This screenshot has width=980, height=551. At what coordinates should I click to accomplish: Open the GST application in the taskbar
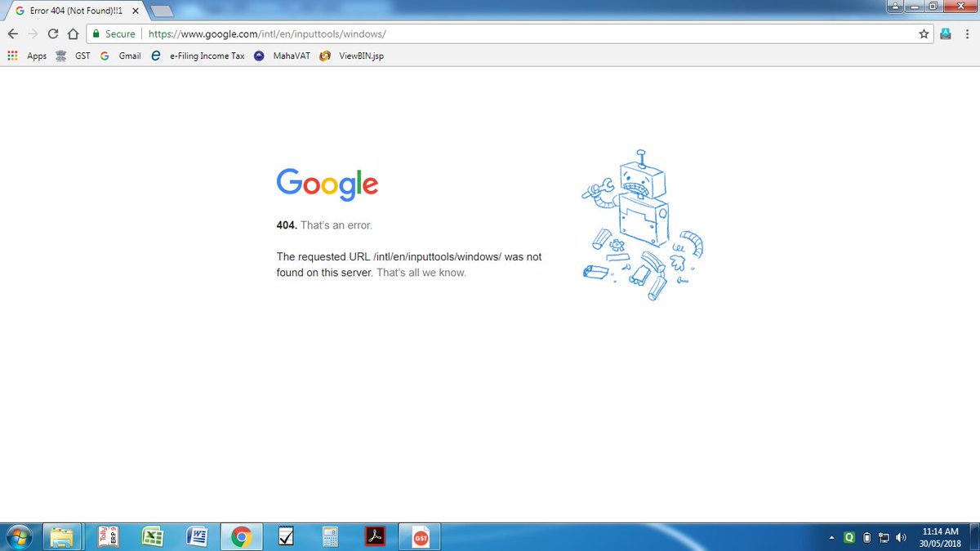tap(420, 536)
